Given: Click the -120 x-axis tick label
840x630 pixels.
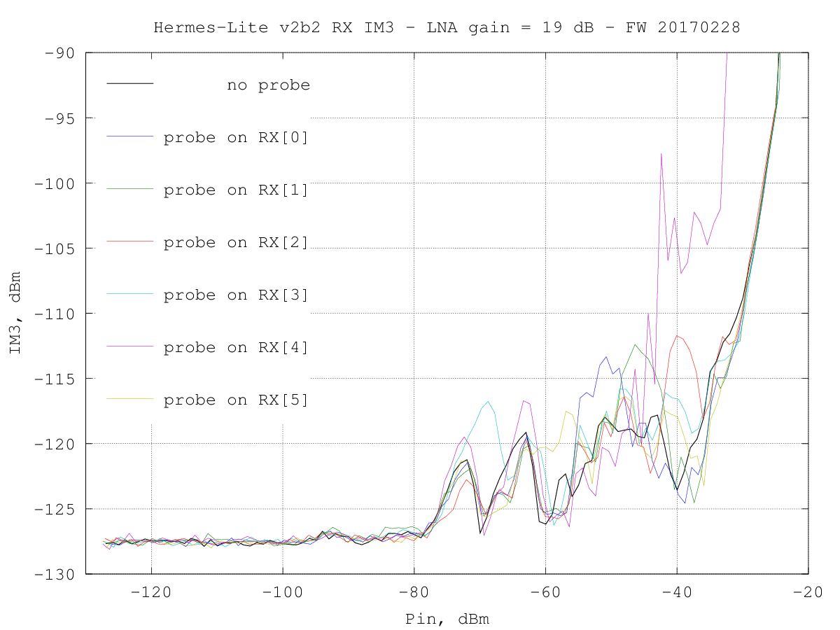Looking at the screenshot, I should 151,591.
